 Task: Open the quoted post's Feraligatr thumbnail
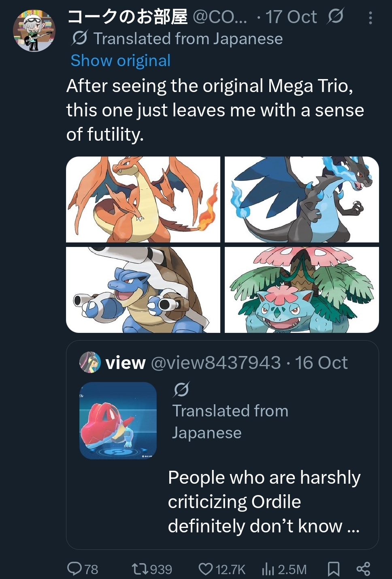tap(118, 420)
